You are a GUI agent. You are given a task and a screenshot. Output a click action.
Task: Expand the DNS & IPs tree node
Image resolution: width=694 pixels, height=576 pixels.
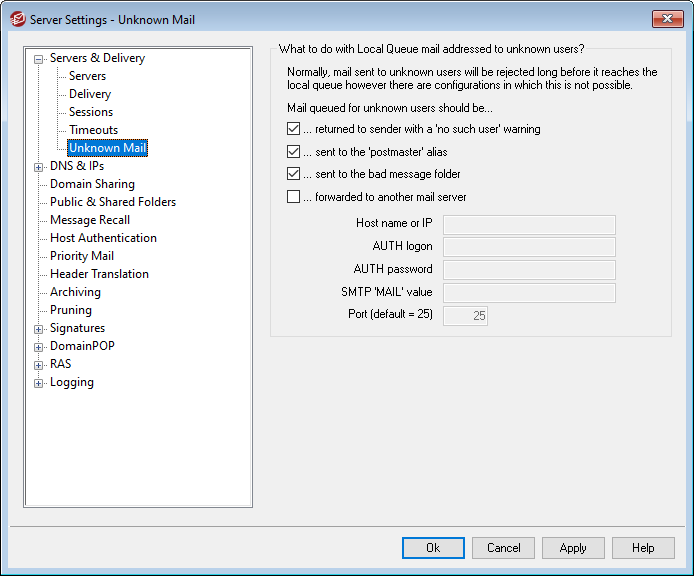coord(39,167)
